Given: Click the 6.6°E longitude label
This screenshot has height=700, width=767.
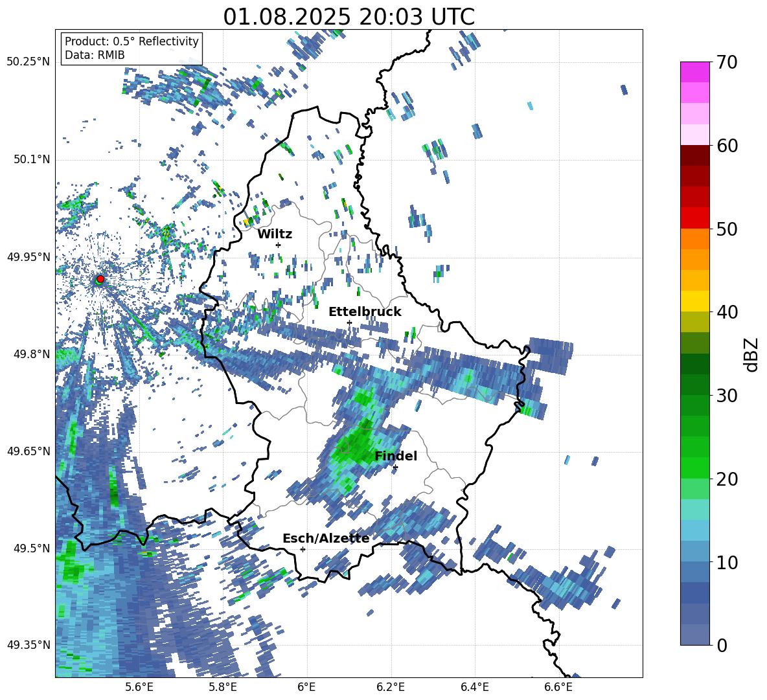Looking at the screenshot, I should 558,687.
